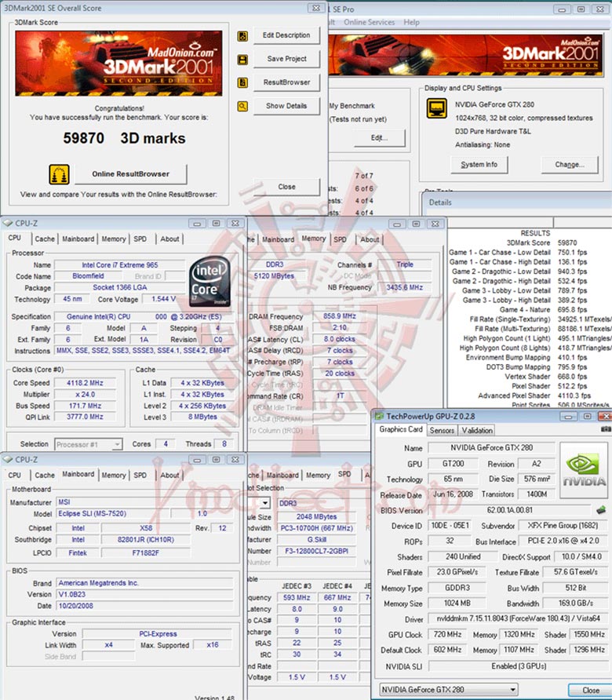
Task: Click the Show Details button
Action: (286, 106)
